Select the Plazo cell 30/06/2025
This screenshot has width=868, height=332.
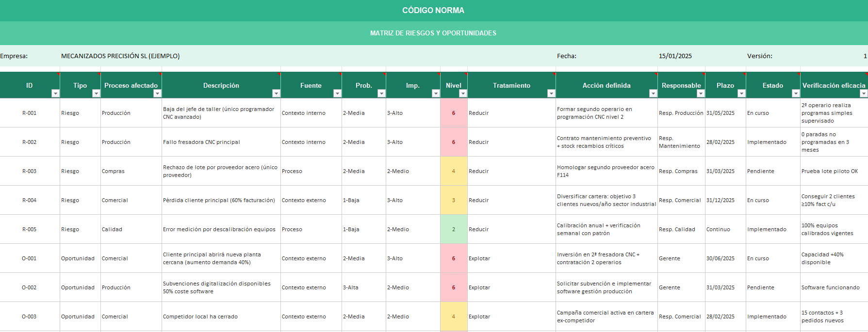pyautogui.click(x=725, y=258)
